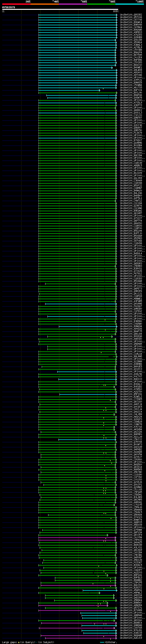
Task: Select label UniRef100_B7XH89
Action: (131, 610)
